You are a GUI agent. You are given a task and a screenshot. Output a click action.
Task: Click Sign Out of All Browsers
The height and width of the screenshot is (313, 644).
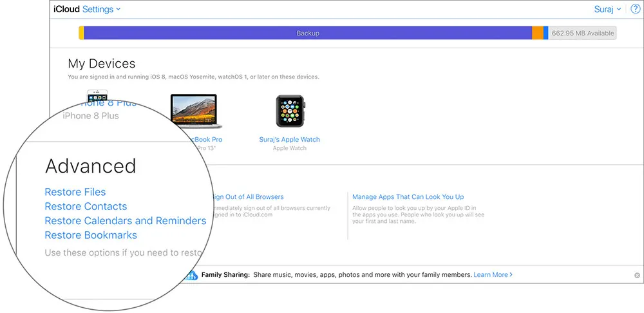pyautogui.click(x=248, y=196)
